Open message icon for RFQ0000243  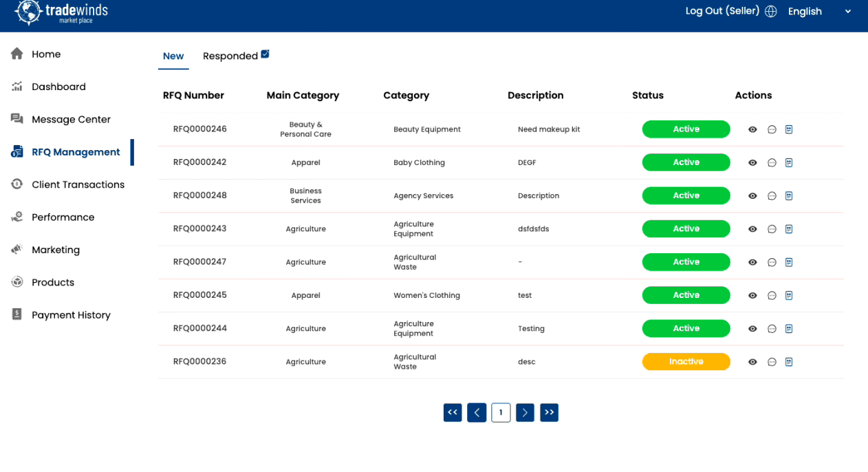click(772, 229)
